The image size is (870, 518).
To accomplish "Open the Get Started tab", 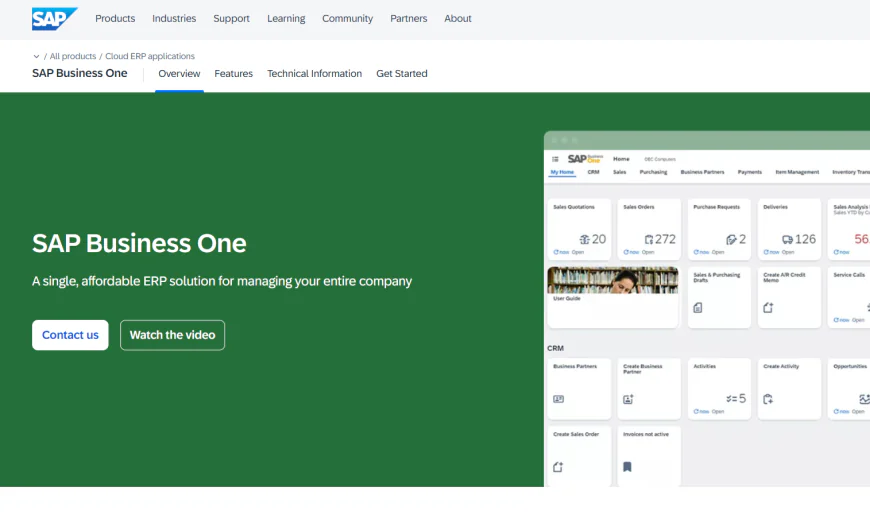I will 402,74.
